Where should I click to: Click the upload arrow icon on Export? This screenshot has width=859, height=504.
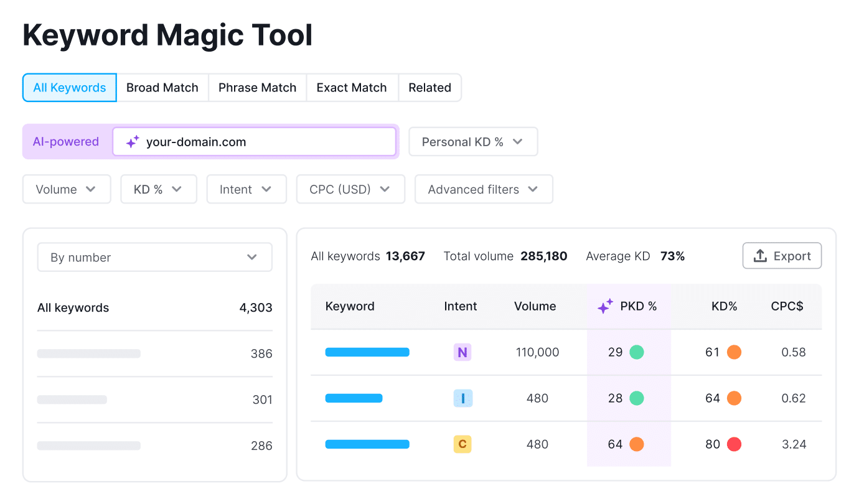(760, 256)
